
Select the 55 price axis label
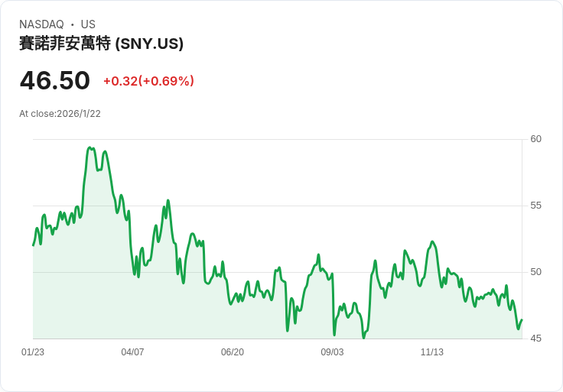coord(535,206)
